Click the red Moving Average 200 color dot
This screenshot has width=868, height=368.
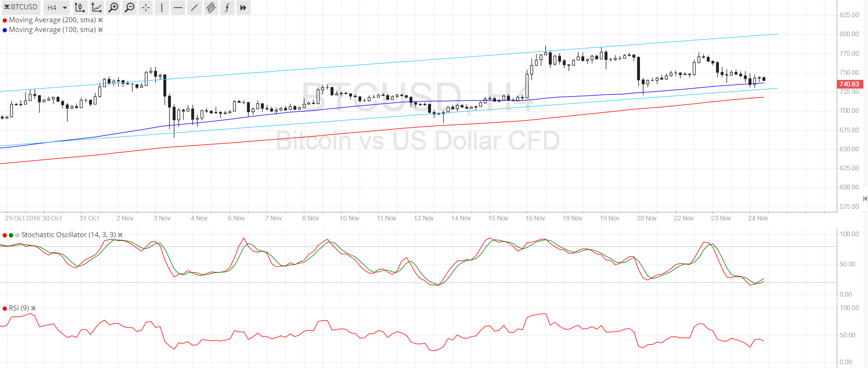[x=5, y=20]
